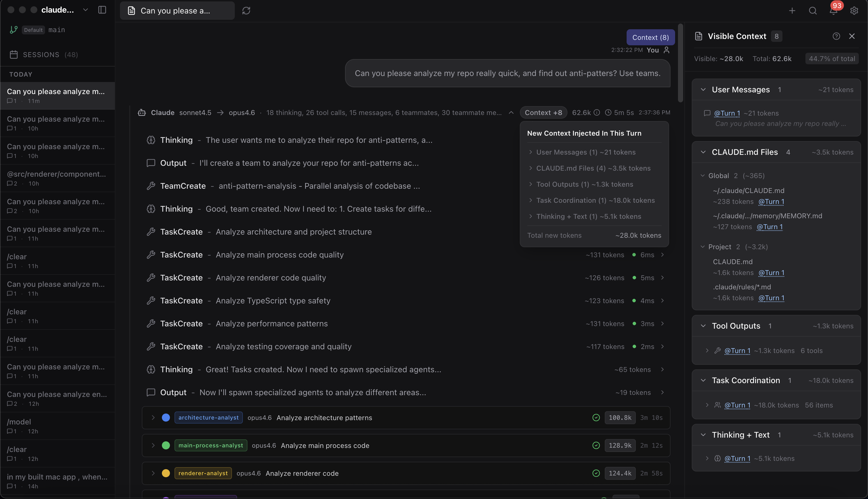Collapse the User Messages section in Visible Context
Screen dimensions: 868x499
(x=704, y=89)
